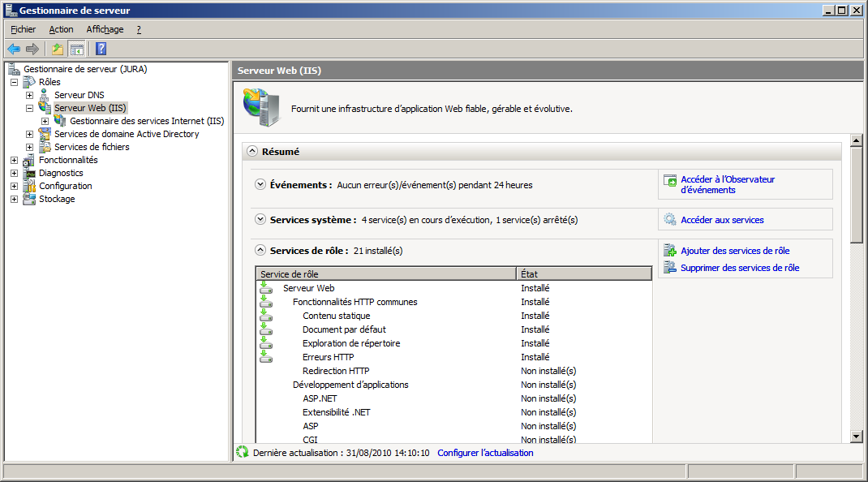The image size is (868, 482).
Task: Click the blue Help toolbar icon
Action: pyautogui.click(x=101, y=49)
